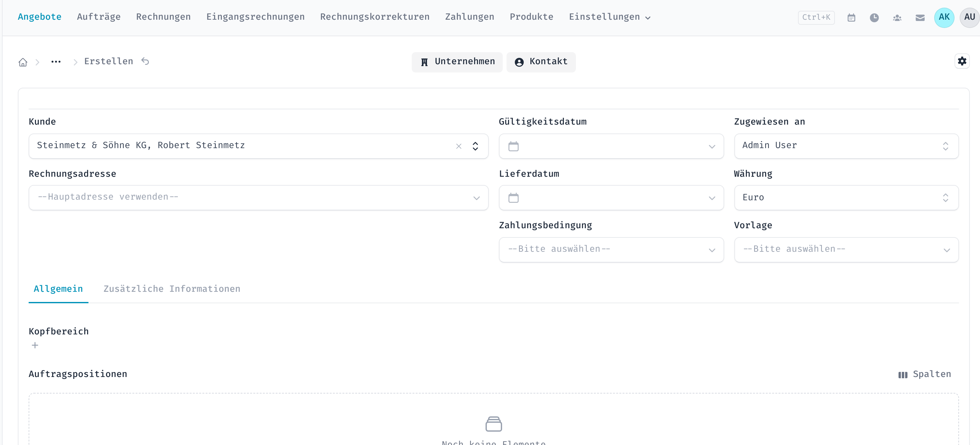Open Rechnungskorrekturen
The height and width of the screenshot is (445, 980).
[x=375, y=17]
